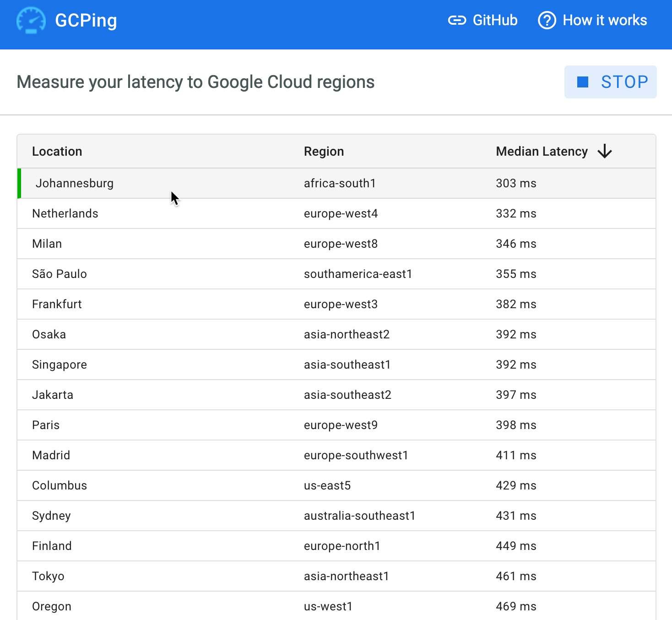Select the Netherlands location cell
The image size is (672, 620).
65,213
